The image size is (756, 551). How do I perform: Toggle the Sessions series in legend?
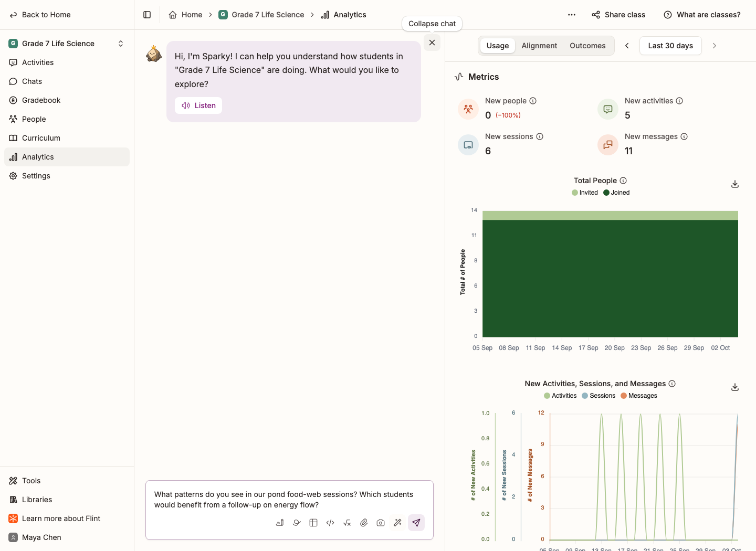coord(598,396)
